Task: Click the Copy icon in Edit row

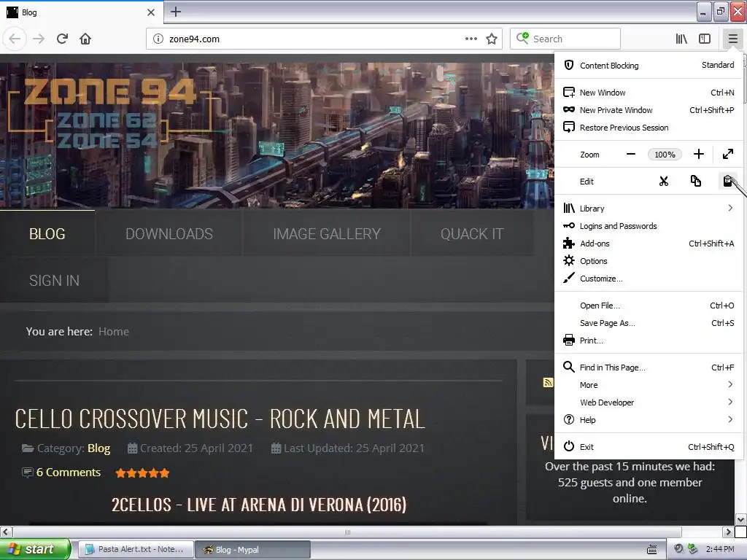Action: click(695, 181)
